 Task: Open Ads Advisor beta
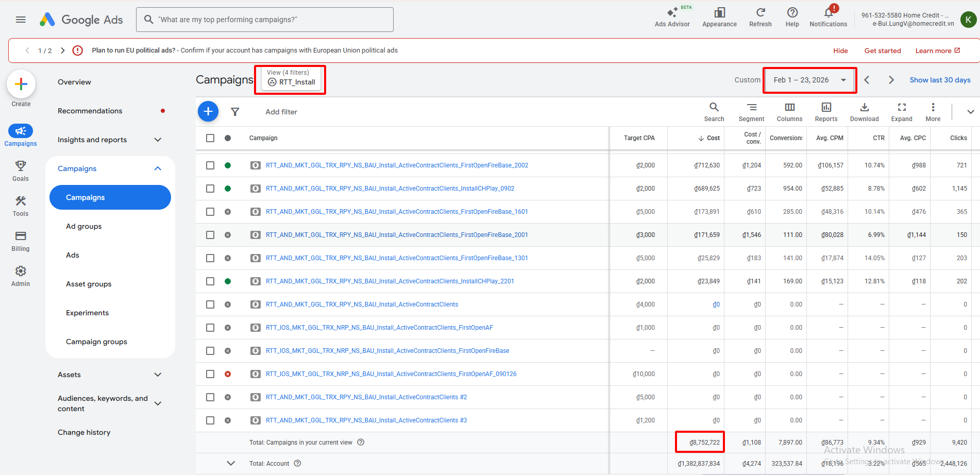tap(672, 16)
